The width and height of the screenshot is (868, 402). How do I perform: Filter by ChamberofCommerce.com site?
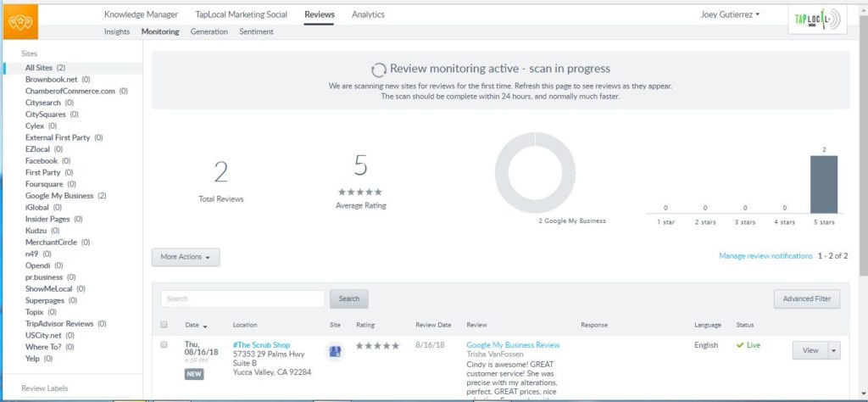[x=76, y=91]
